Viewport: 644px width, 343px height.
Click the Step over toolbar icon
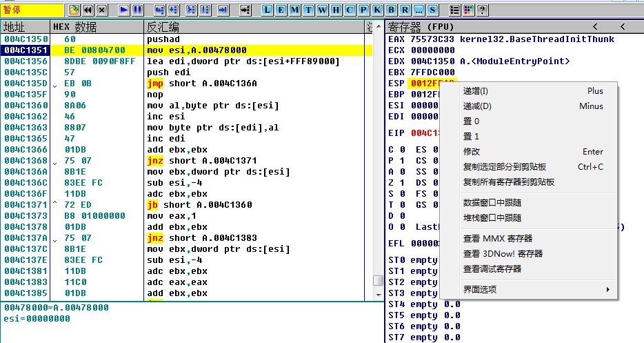174,10
